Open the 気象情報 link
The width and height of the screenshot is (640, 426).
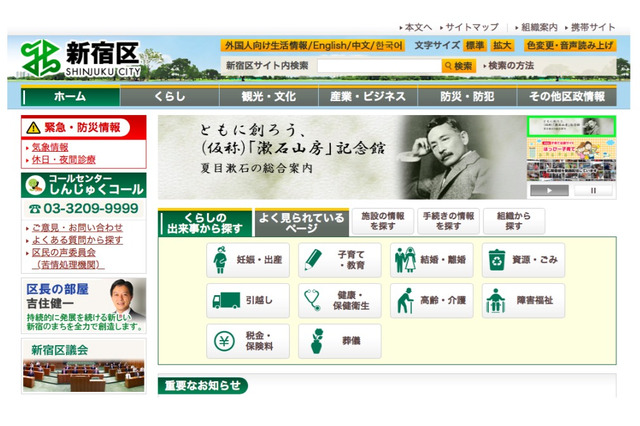pos(50,147)
